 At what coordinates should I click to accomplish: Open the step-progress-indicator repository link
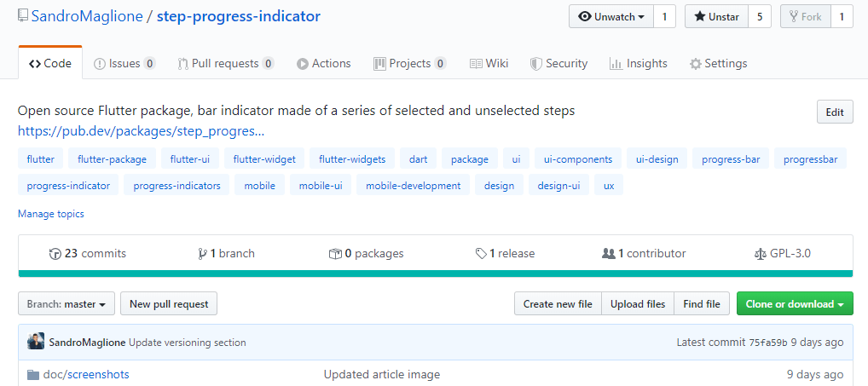pos(239,16)
